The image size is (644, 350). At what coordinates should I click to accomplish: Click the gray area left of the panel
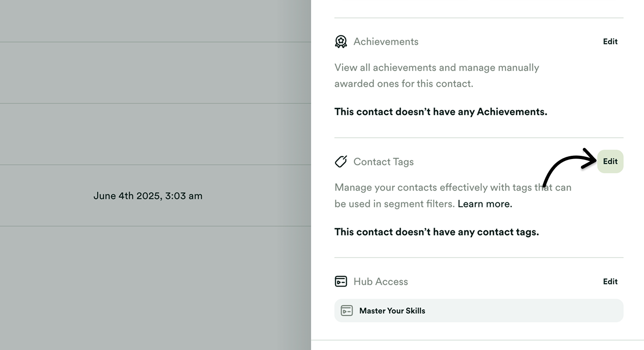tap(155, 91)
